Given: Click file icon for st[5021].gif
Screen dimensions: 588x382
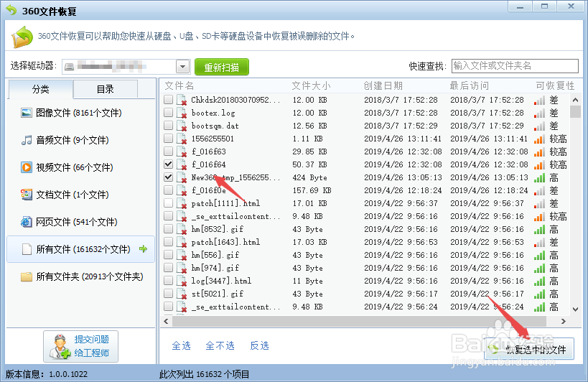Looking at the screenshot, I should coord(182,294).
